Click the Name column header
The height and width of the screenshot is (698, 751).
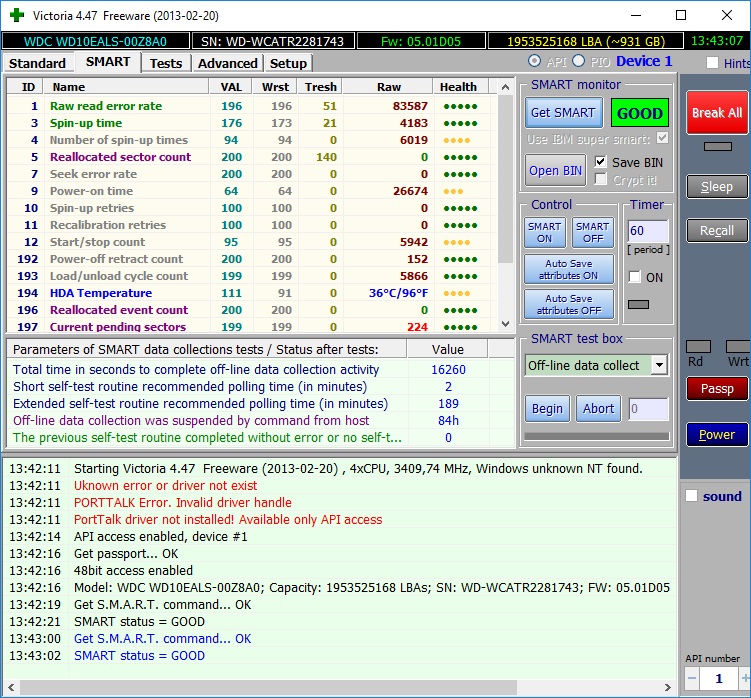(x=126, y=87)
